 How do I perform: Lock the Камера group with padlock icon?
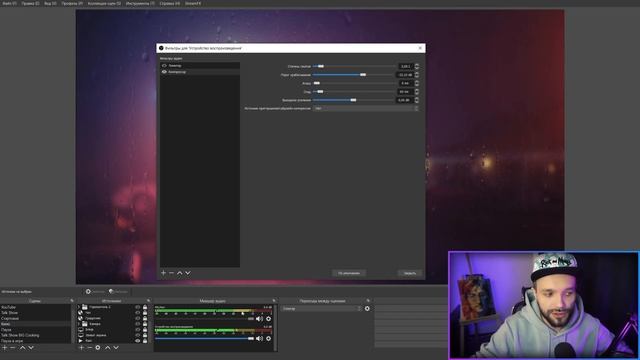coord(145,324)
